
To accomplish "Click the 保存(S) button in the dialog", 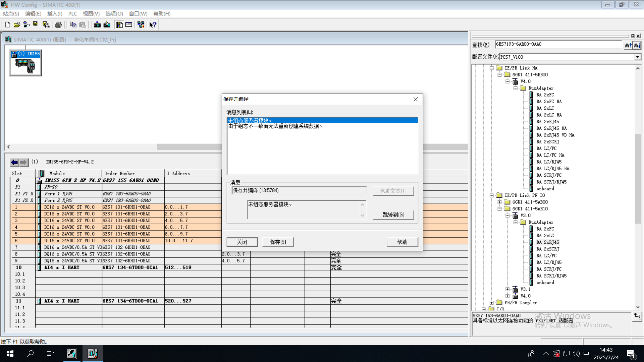I will click(x=278, y=242).
